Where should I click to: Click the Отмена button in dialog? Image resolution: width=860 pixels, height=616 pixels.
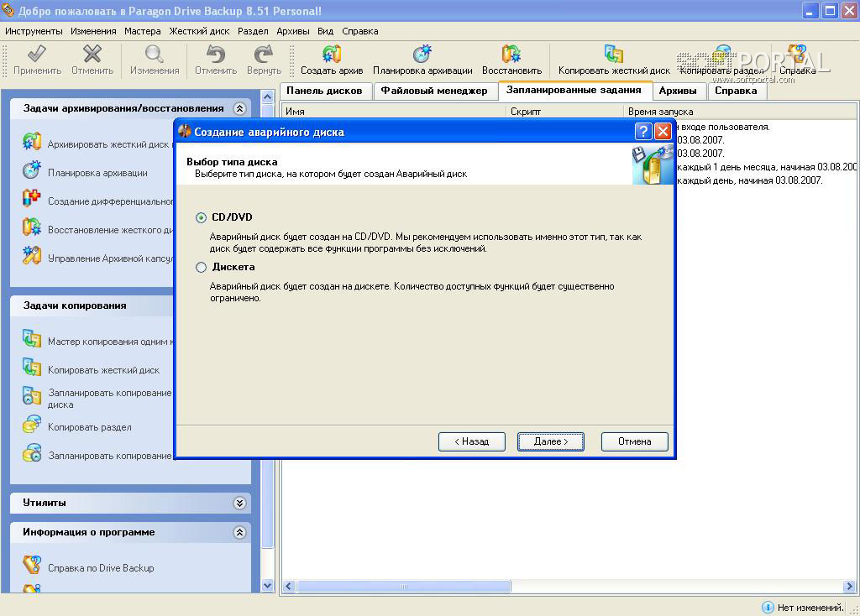tap(635, 441)
